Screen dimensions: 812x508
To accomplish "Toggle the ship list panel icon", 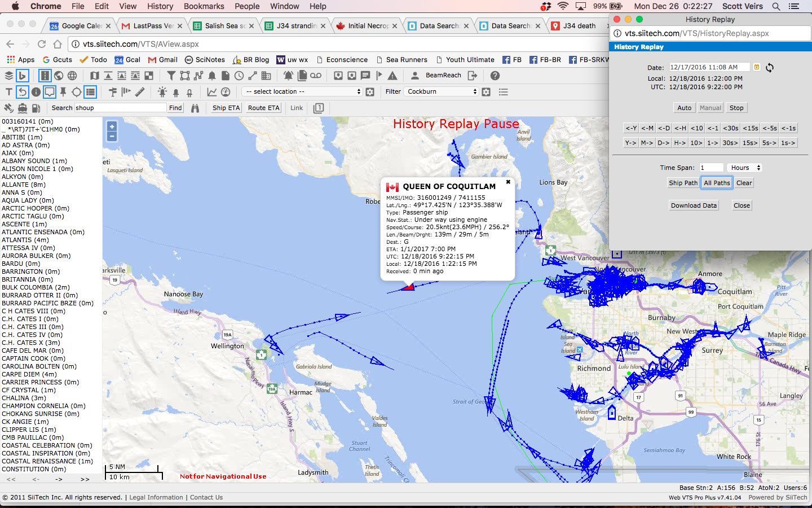I will 90,91.
